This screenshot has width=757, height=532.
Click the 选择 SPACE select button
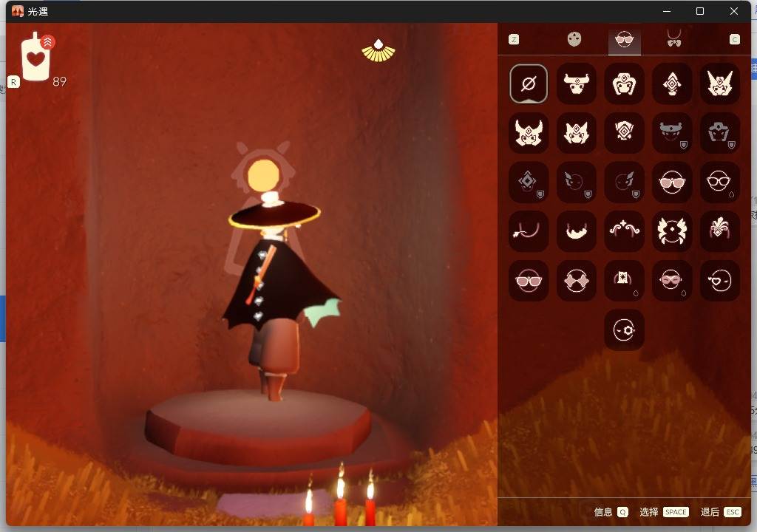664,512
